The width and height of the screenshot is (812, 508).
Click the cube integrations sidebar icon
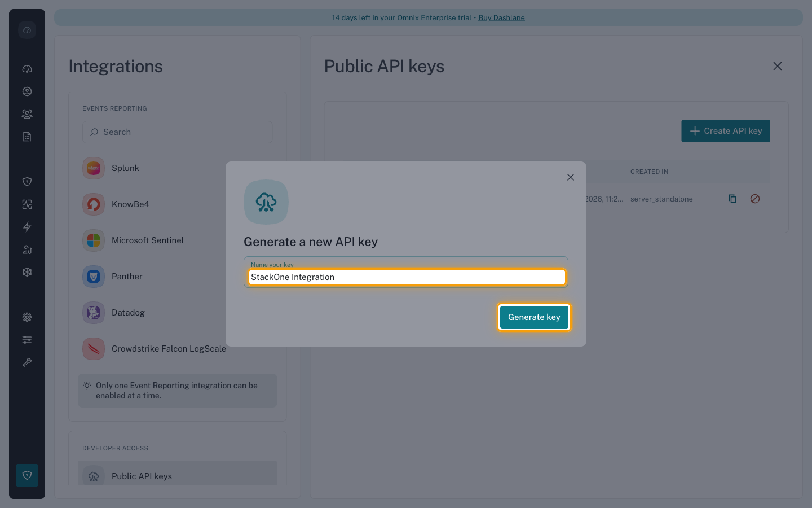[27, 272]
